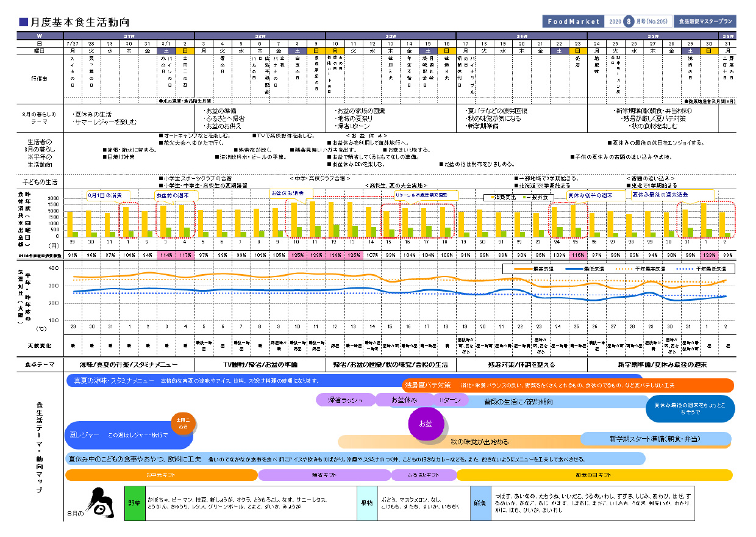Click the 残暑夏バテ対策 orange bar
Image resolution: width=756 pixels, height=537 pixels.
coord(568,386)
